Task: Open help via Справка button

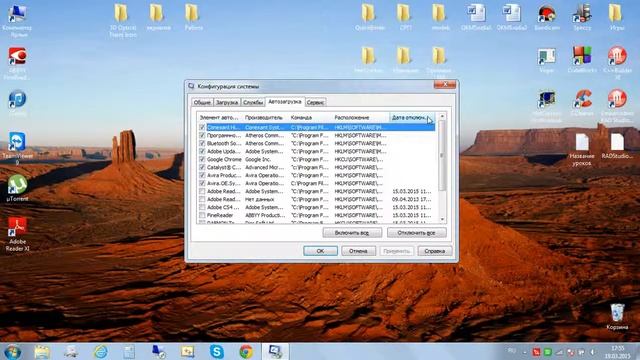Action: [x=435, y=251]
